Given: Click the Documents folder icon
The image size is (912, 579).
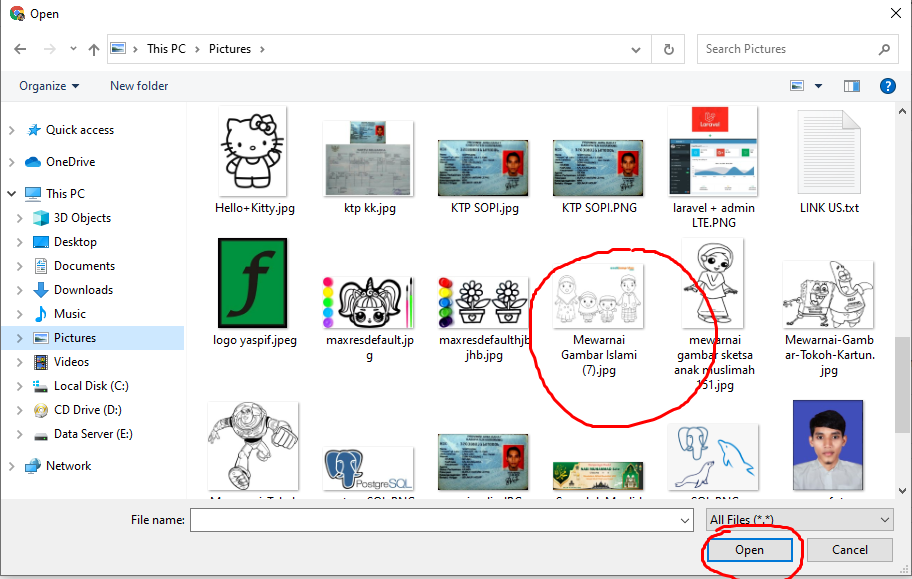Looking at the screenshot, I should click(41, 266).
